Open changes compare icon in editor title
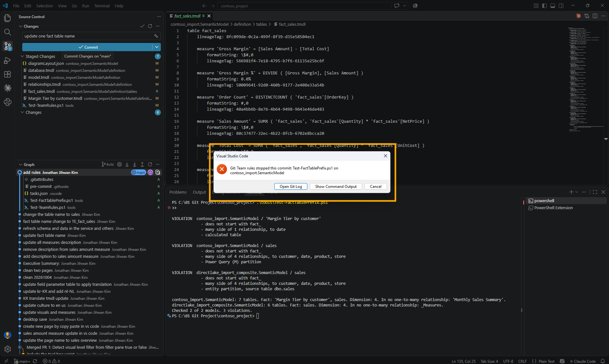The image size is (609, 364). pos(587,16)
